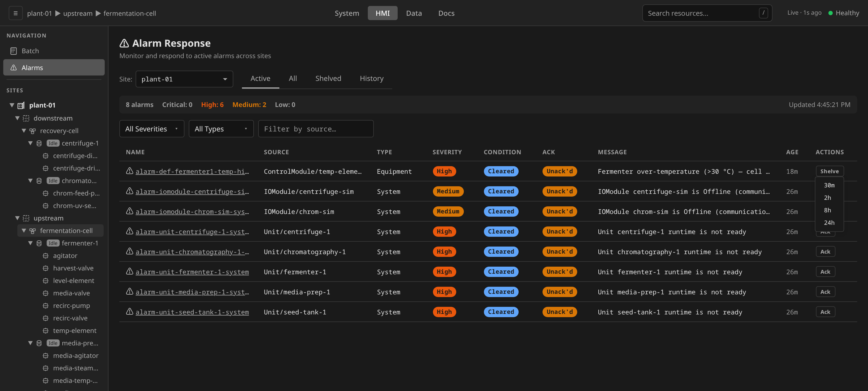The image size is (868, 391).
Task: Click warning icon of alarm-unit-seed-tank-1-system row
Action: 129,311
